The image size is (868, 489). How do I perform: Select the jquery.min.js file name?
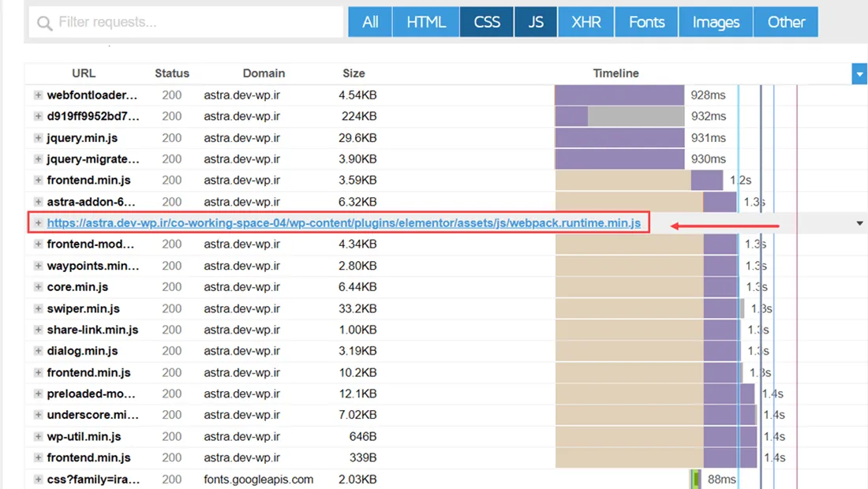pyautogui.click(x=82, y=138)
